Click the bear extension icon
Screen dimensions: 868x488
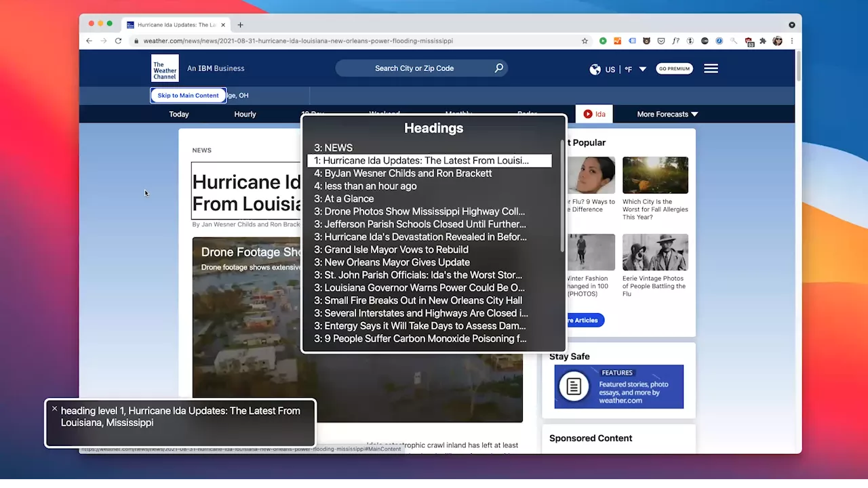click(x=646, y=41)
